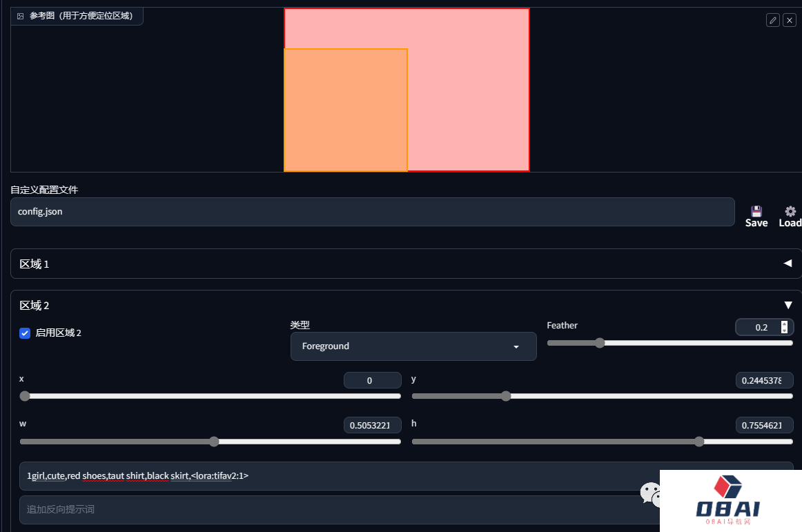Click the orange region in reference image
Screen dimensions: 802x532
(x=345, y=110)
